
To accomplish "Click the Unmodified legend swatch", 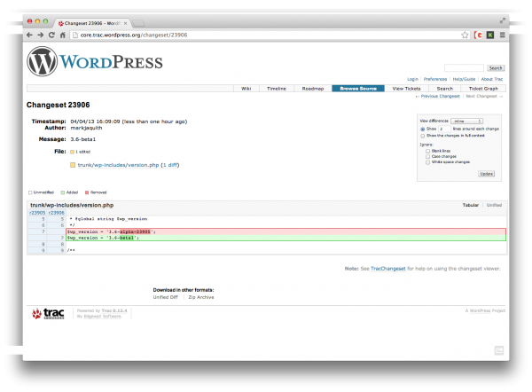I will (30, 192).
